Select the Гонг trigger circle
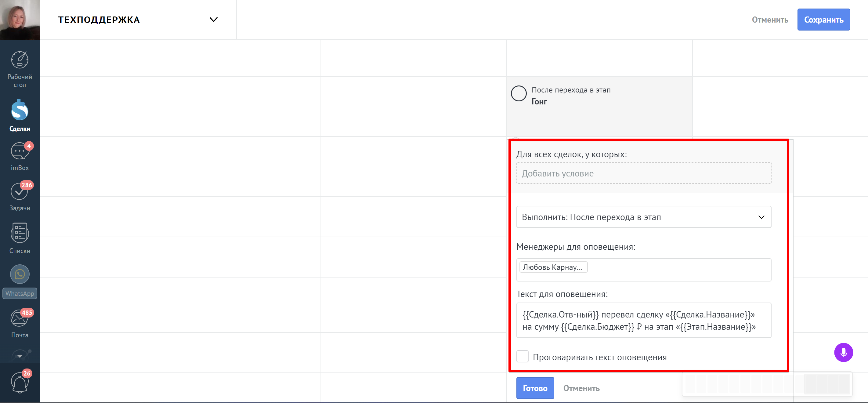868x403 pixels. pos(519,93)
